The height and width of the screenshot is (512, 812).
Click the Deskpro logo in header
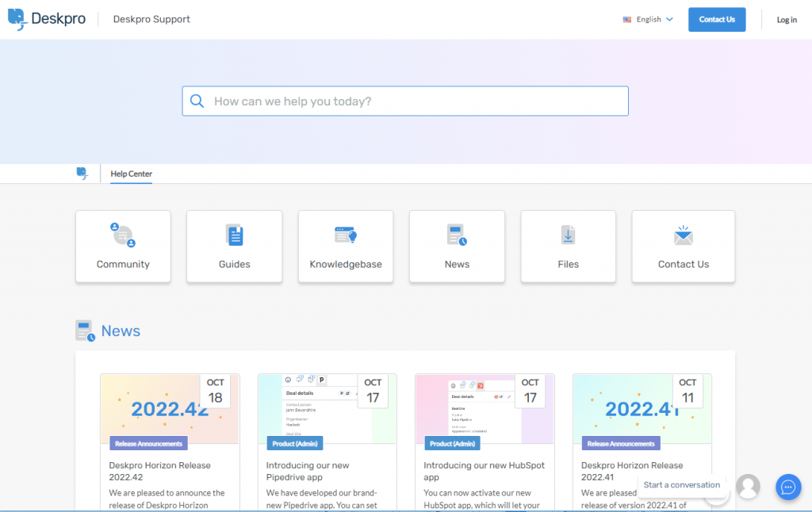click(x=47, y=19)
